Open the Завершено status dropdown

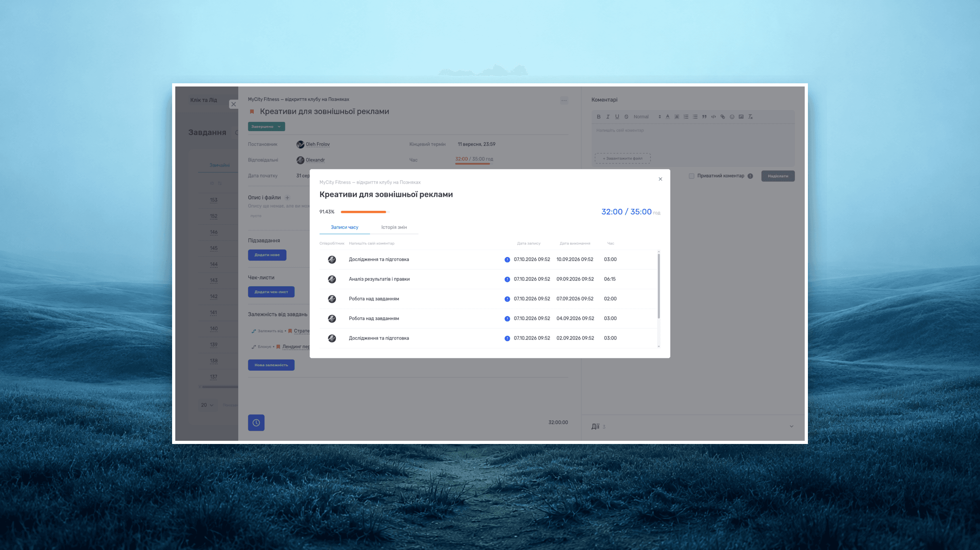tap(267, 126)
